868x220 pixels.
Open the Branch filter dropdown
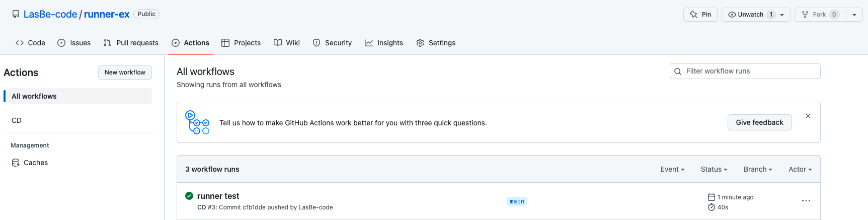tap(758, 169)
